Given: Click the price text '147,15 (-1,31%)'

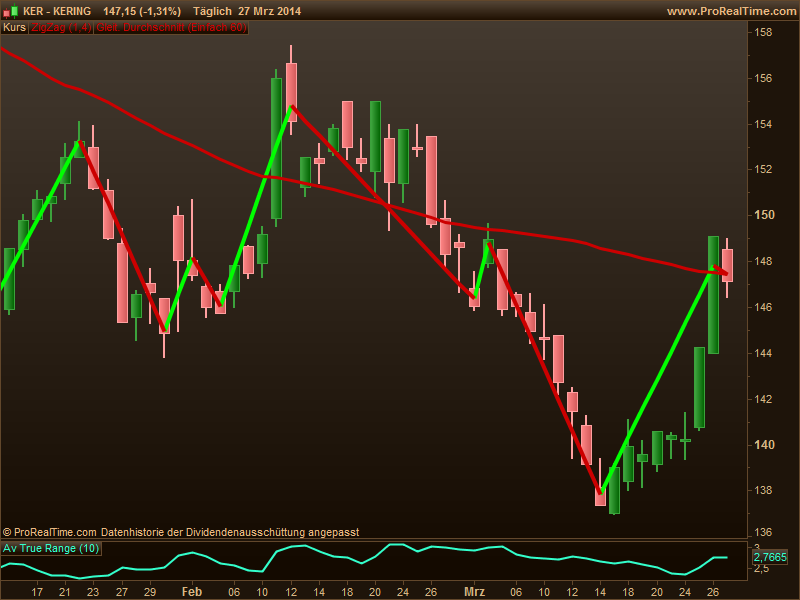Looking at the screenshot, I should tap(142, 11).
